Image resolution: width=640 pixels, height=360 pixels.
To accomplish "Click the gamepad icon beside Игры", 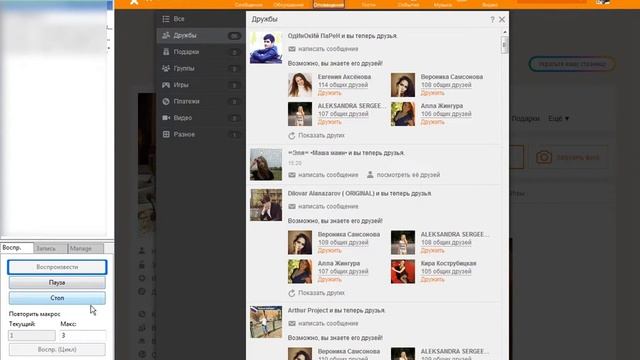I will (x=166, y=85).
